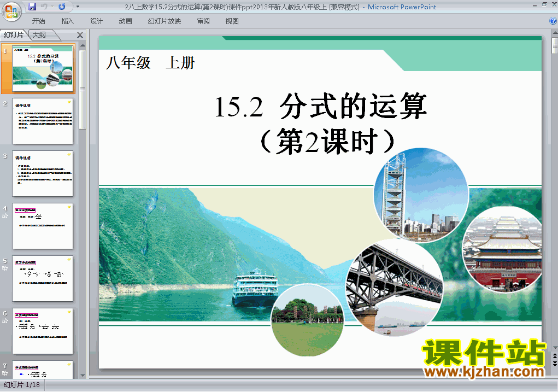Select the circular tower image on slide
The image size is (558, 392).
pos(421,195)
